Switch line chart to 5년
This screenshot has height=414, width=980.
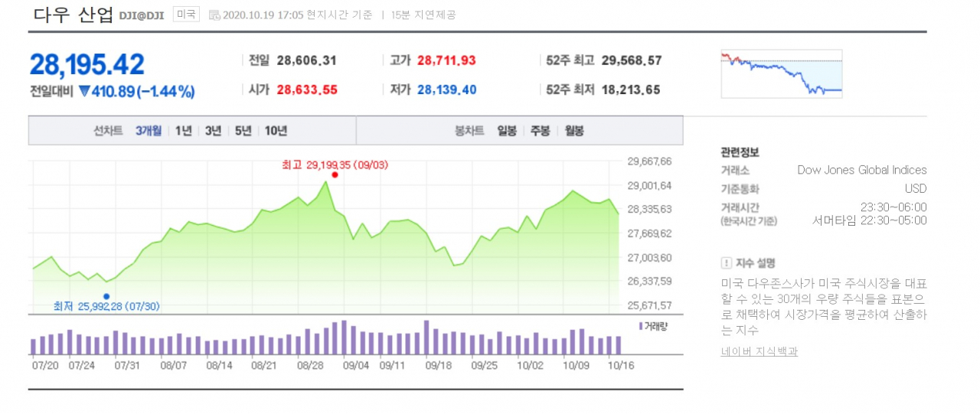[x=243, y=131]
